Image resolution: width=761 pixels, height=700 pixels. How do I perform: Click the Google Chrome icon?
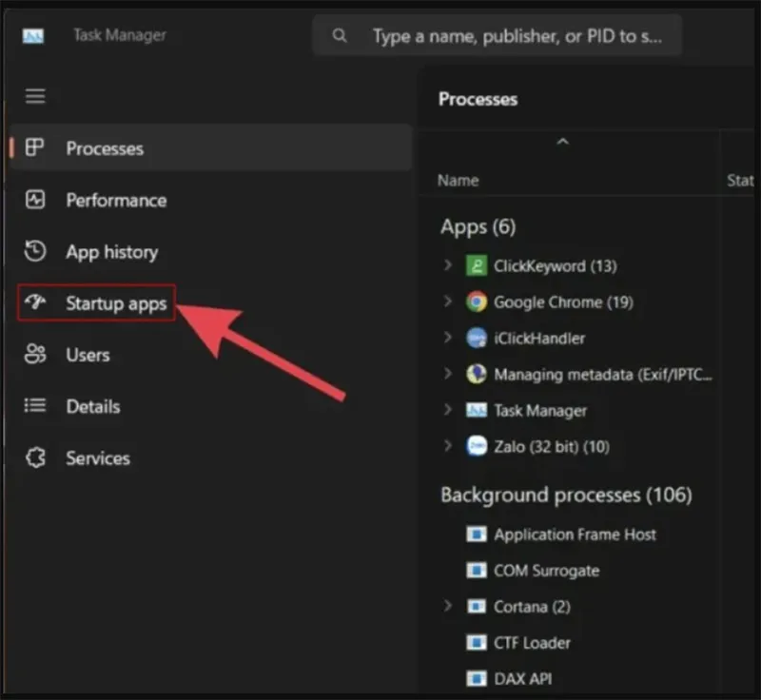coord(477,301)
